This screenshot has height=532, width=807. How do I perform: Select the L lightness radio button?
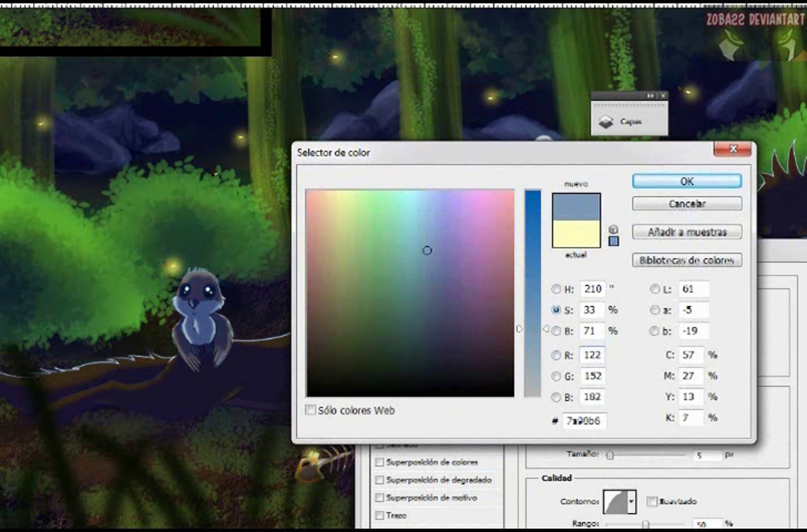(x=654, y=289)
